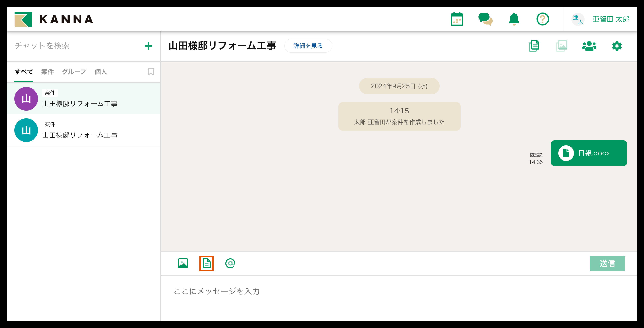Click the チャットを検索 search field
644x328 pixels.
click(75, 46)
